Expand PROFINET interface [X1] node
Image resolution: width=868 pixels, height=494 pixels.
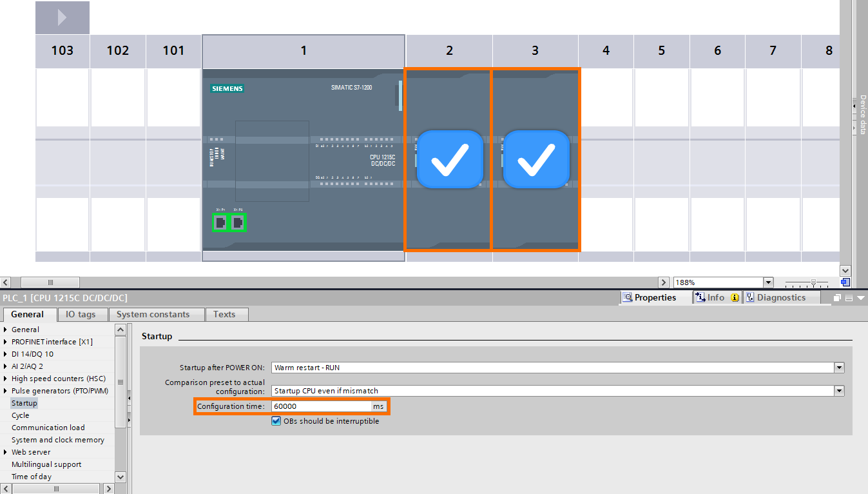pyautogui.click(x=6, y=342)
